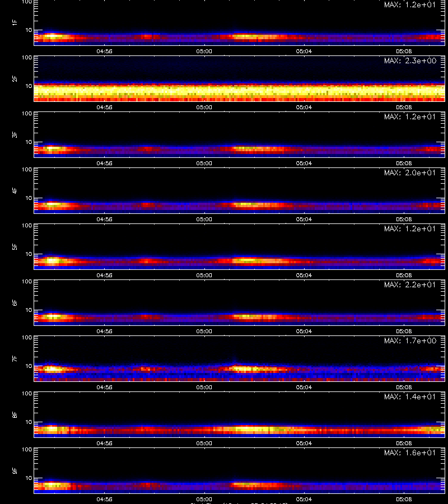
Task: Select MAX: 1.6e+01 in the 9F panel
Action: [410, 452]
